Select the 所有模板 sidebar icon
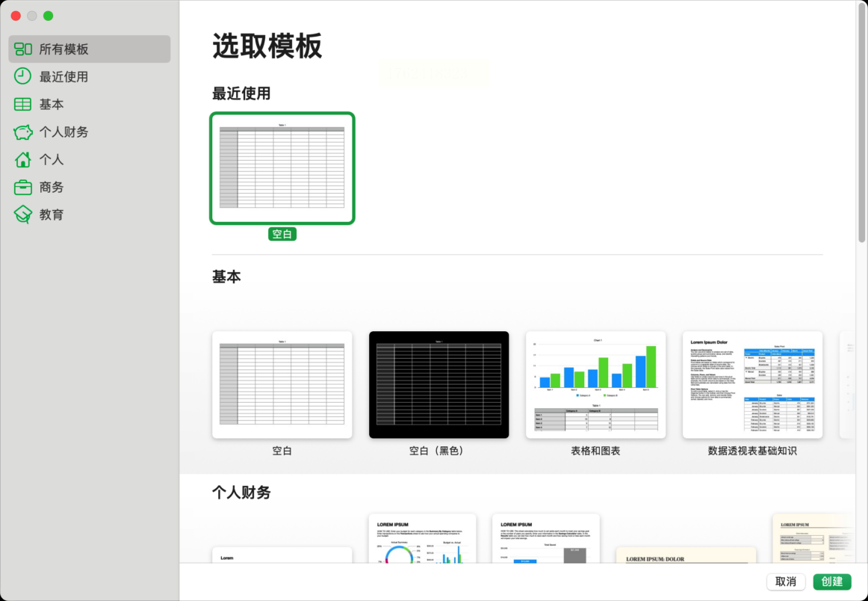This screenshot has height=601, width=868. pyautogui.click(x=22, y=49)
